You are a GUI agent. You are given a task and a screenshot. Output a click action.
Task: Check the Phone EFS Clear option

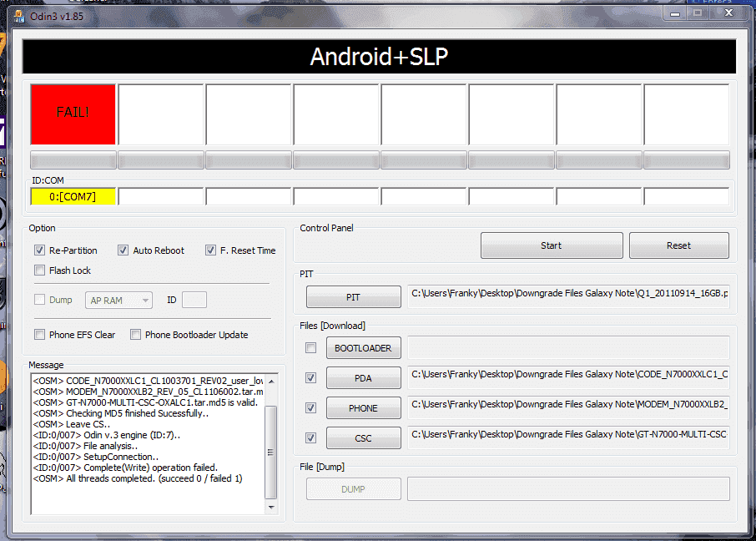point(40,335)
